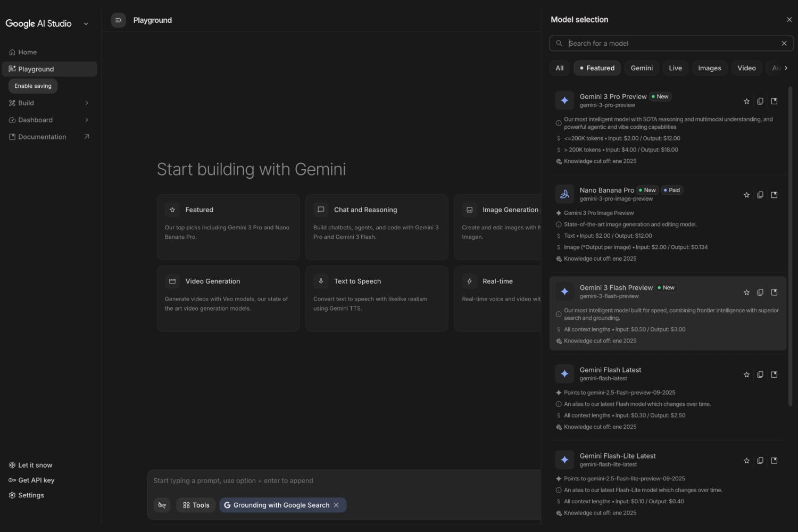
Task: Click the Enable saving button
Action: pyautogui.click(x=32, y=86)
